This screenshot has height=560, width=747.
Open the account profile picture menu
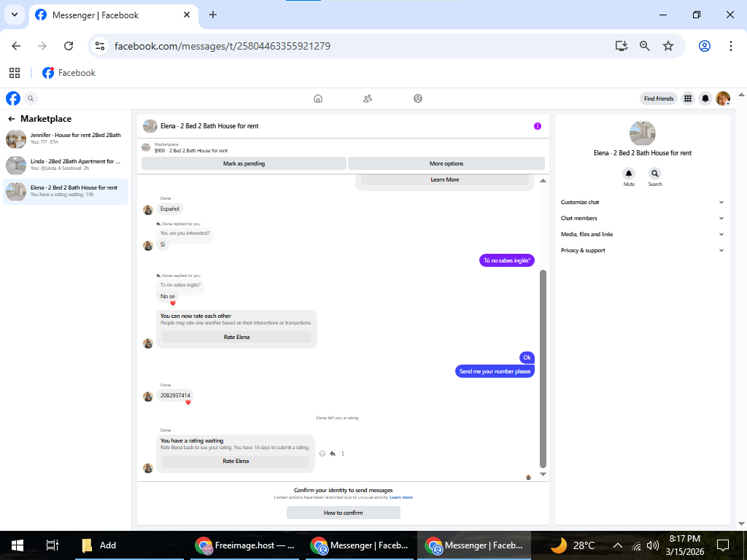(723, 98)
